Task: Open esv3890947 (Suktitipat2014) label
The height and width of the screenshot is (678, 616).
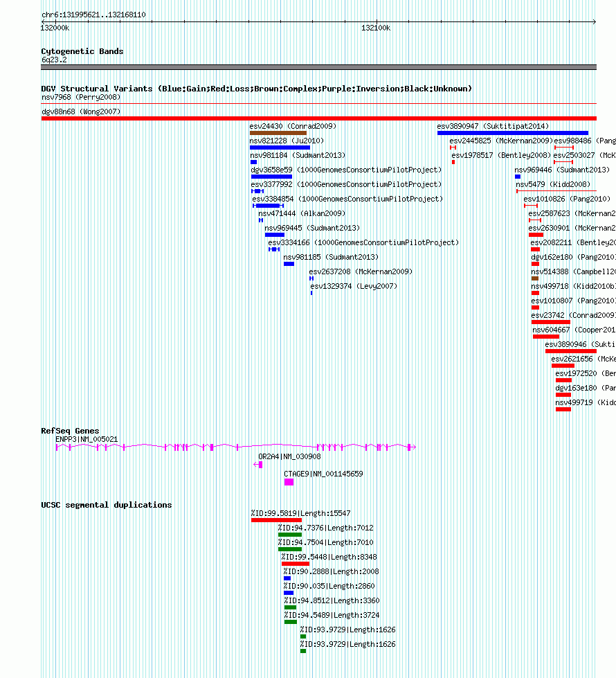Action: (493, 126)
